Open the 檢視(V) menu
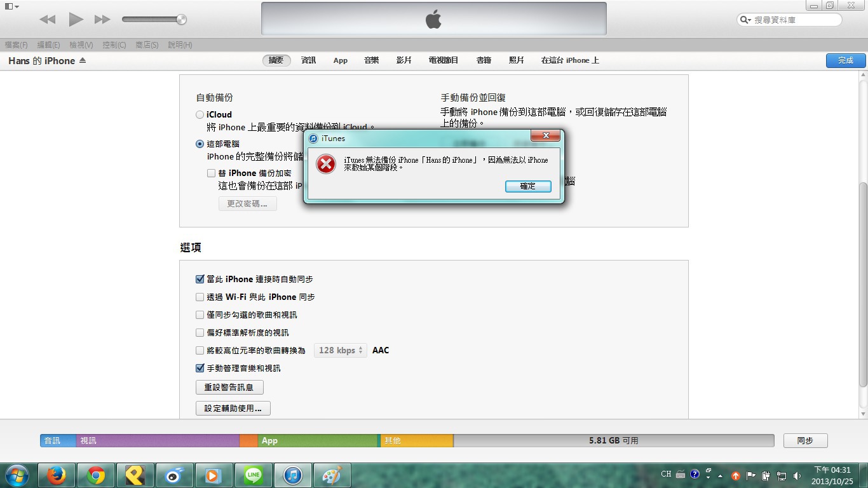The height and width of the screenshot is (488, 868). coord(81,45)
